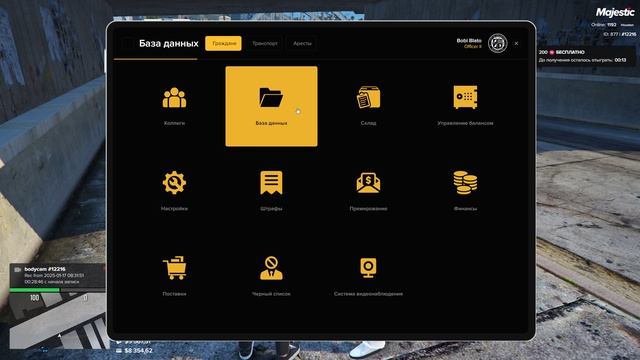Click the police department badge avatar
The height and width of the screenshot is (360, 640).
[x=498, y=43]
